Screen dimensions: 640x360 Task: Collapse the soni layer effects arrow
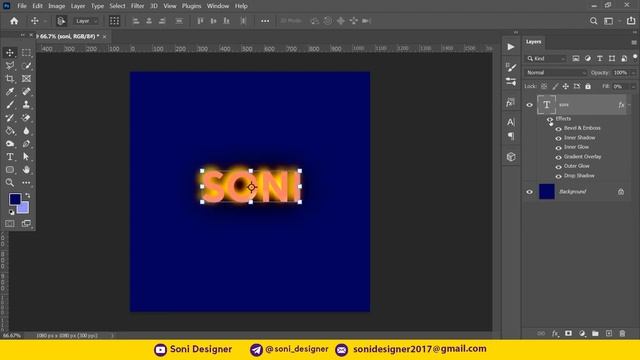pos(629,105)
